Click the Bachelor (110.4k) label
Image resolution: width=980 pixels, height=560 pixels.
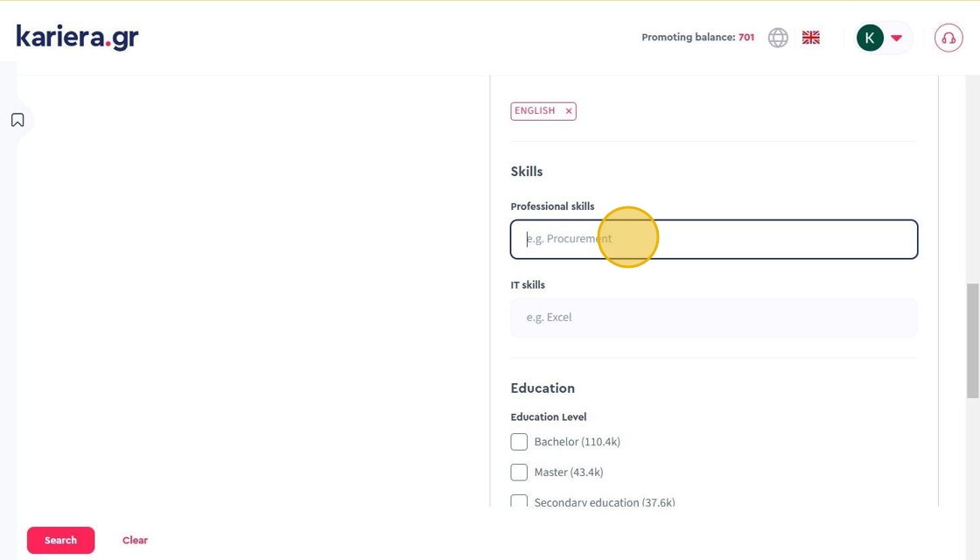(577, 442)
